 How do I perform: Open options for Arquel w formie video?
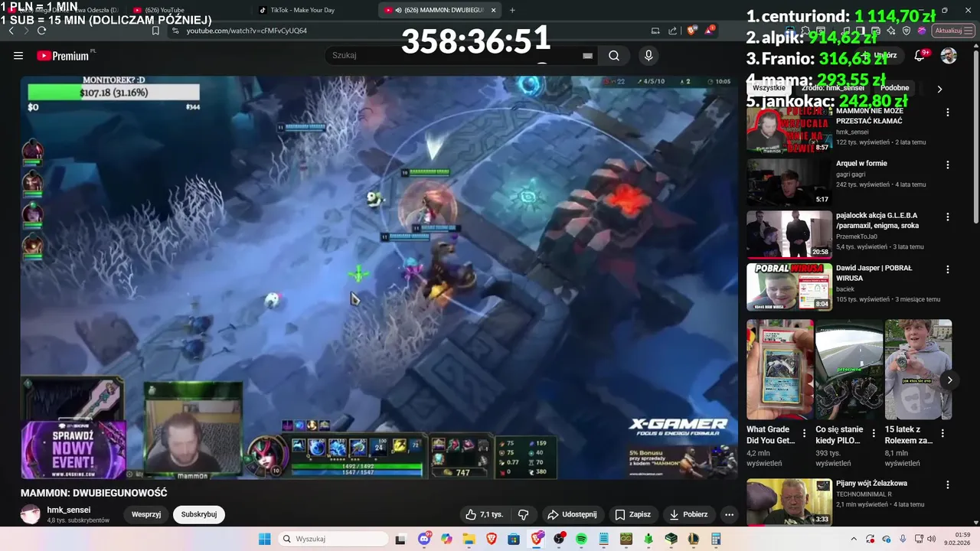948,165
